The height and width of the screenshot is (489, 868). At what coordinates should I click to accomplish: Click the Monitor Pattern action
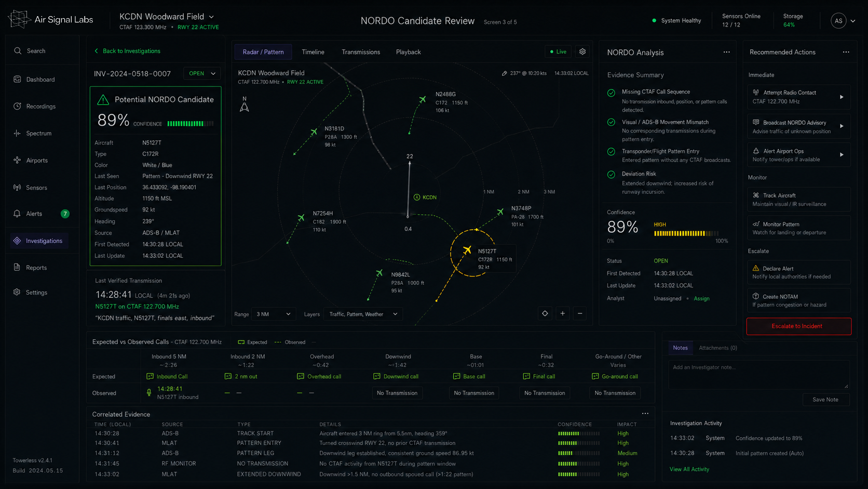(x=798, y=228)
